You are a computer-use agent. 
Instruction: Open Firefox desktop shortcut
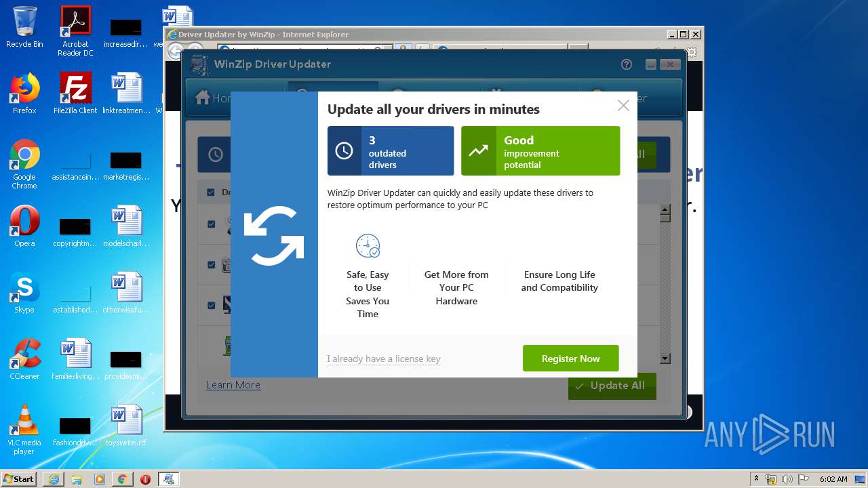coord(24,94)
